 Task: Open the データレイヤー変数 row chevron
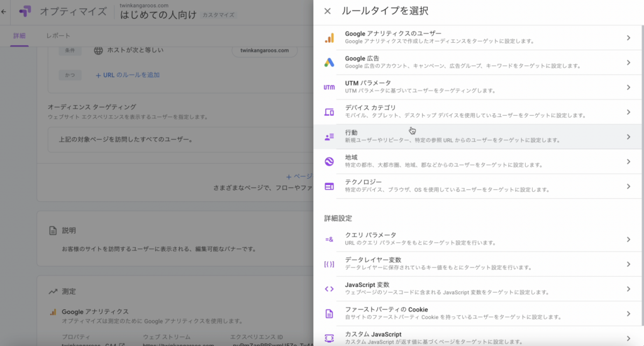tap(628, 264)
